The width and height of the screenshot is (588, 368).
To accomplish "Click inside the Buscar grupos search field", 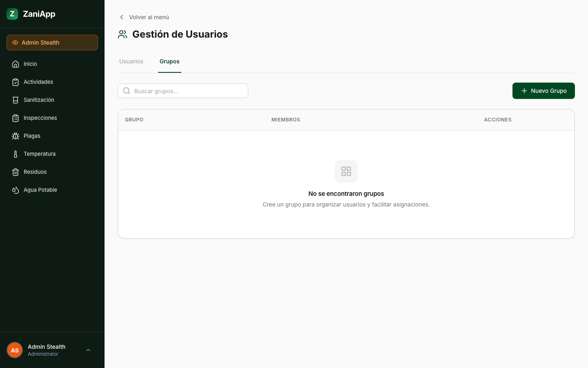I will click(x=184, y=91).
